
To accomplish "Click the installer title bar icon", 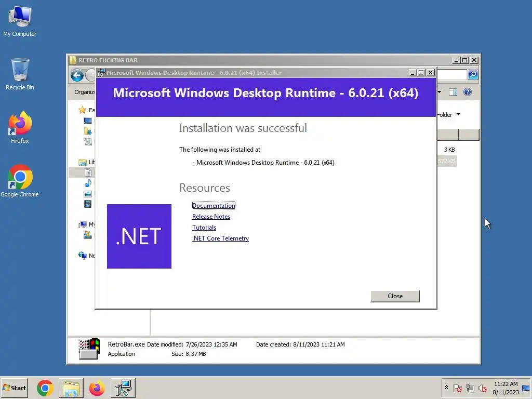I will (101, 73).
